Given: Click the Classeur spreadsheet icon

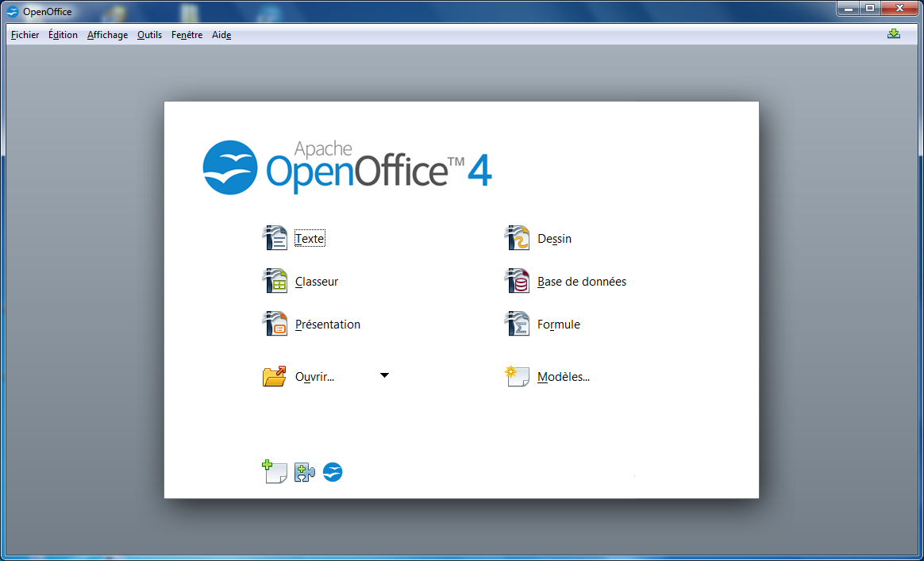Looking at the screenshot, I should click(x=275, y=281).
